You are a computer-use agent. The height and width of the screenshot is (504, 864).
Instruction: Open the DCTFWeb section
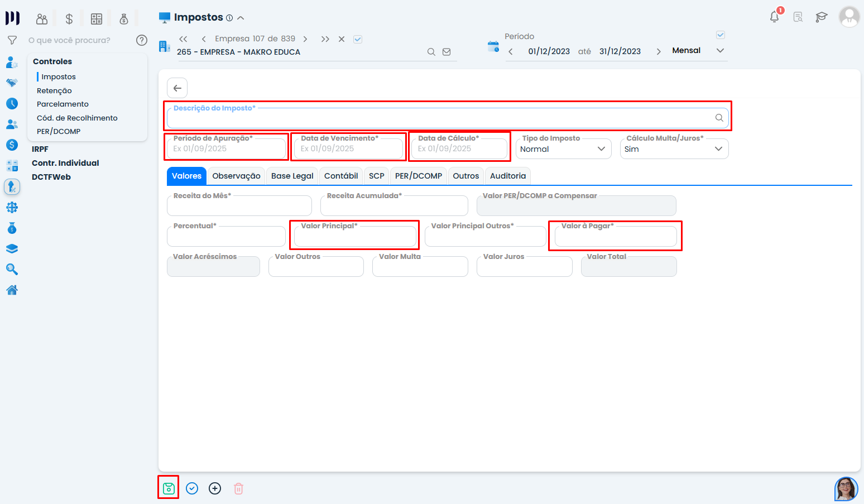51,177
